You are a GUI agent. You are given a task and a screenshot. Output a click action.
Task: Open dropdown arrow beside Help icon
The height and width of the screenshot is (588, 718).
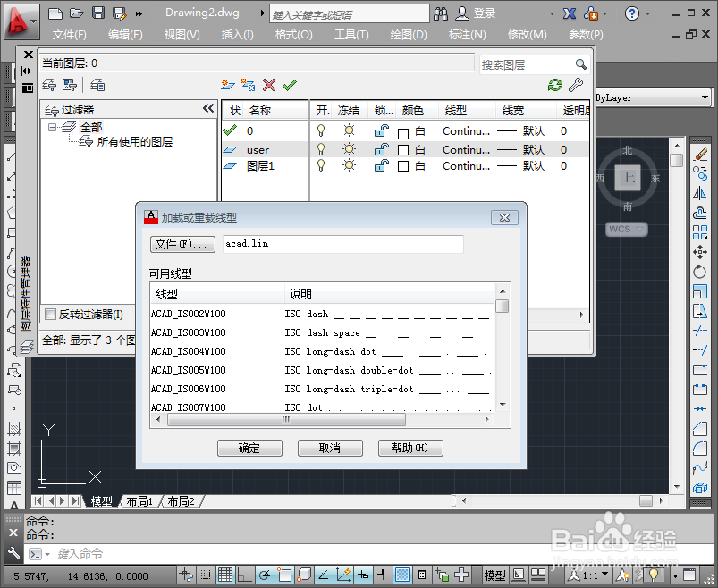point(648,13)
